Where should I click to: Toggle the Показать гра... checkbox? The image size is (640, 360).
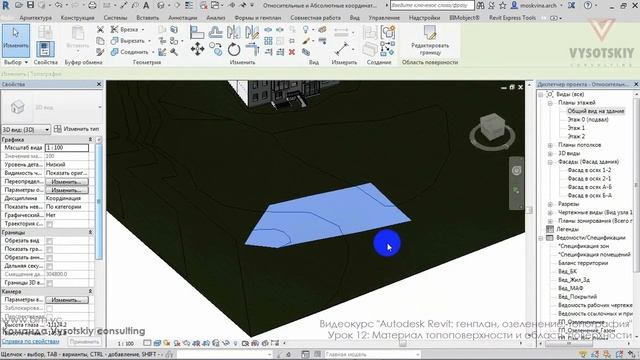[x=49, y=249]
